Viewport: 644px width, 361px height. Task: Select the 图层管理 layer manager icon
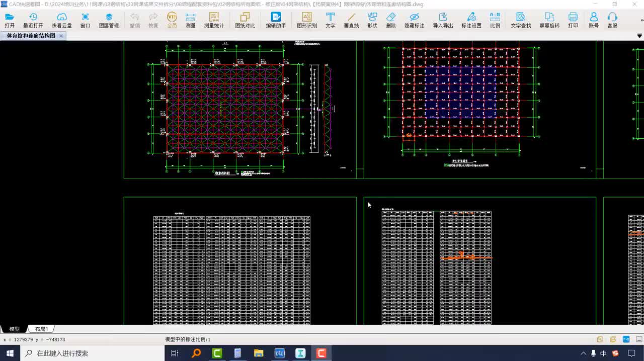109,20
